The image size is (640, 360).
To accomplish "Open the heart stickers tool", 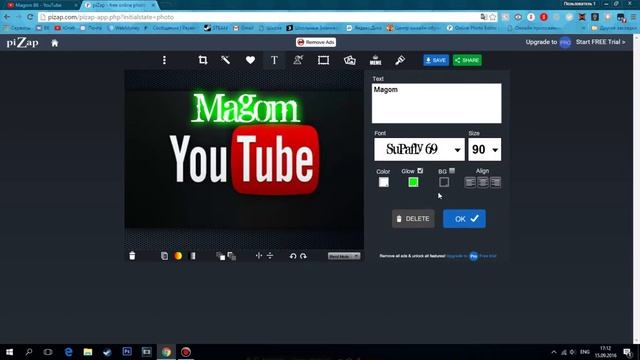I will [250, 60].
